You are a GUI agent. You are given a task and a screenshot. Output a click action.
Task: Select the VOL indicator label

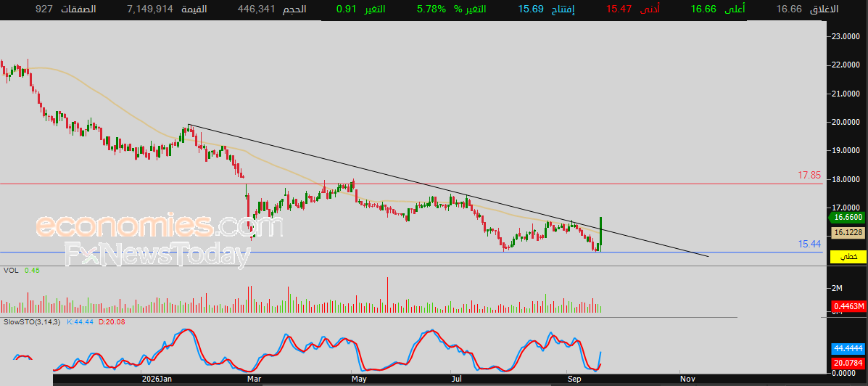tap(9, 270)
